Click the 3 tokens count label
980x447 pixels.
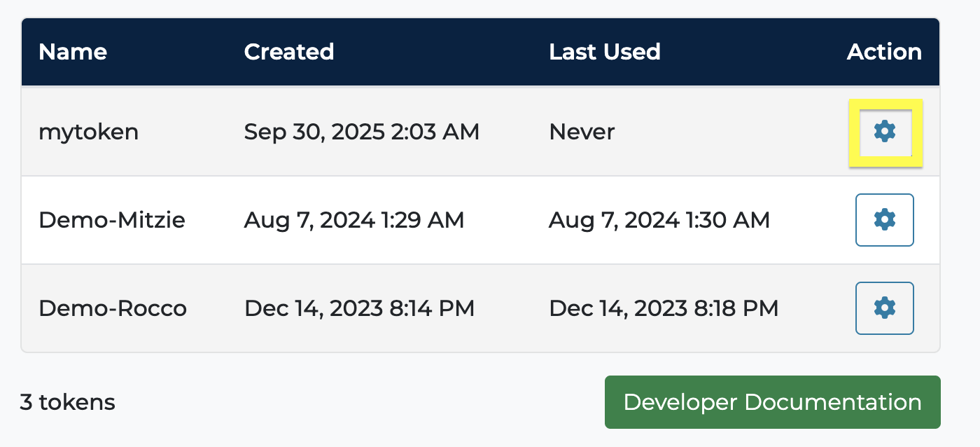[x=68, y=402]
